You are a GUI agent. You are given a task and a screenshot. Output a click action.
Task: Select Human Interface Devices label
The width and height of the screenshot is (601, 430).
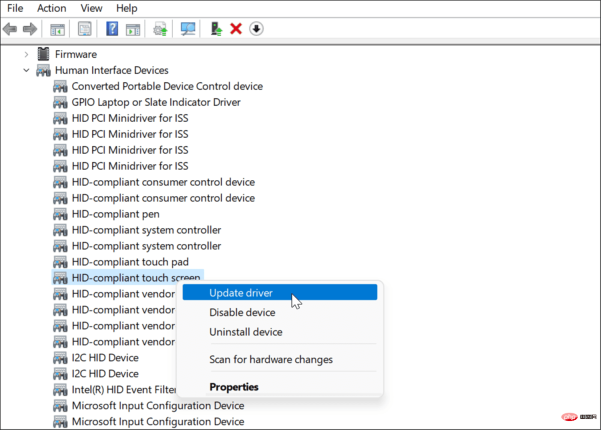click(112, 70)
